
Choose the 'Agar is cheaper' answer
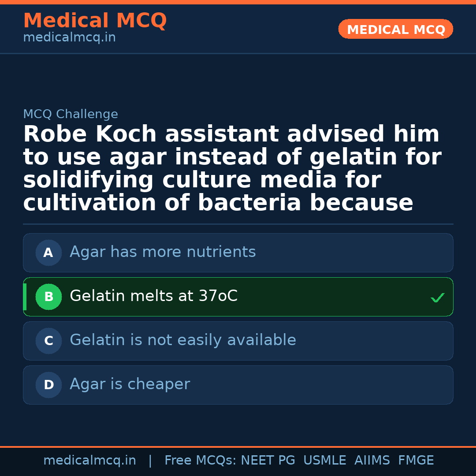pos(130,384)
